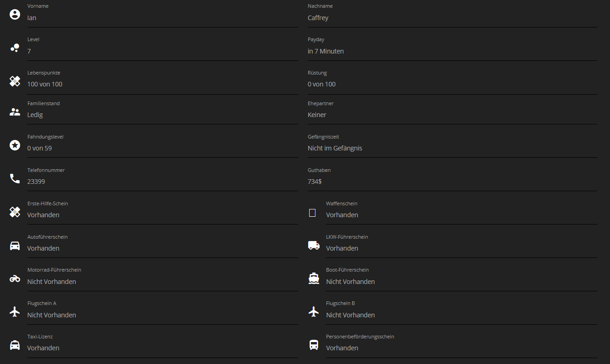Click the Vorname field containing Ian
Viewport: 610px width, 364px height.
(162, 18)
